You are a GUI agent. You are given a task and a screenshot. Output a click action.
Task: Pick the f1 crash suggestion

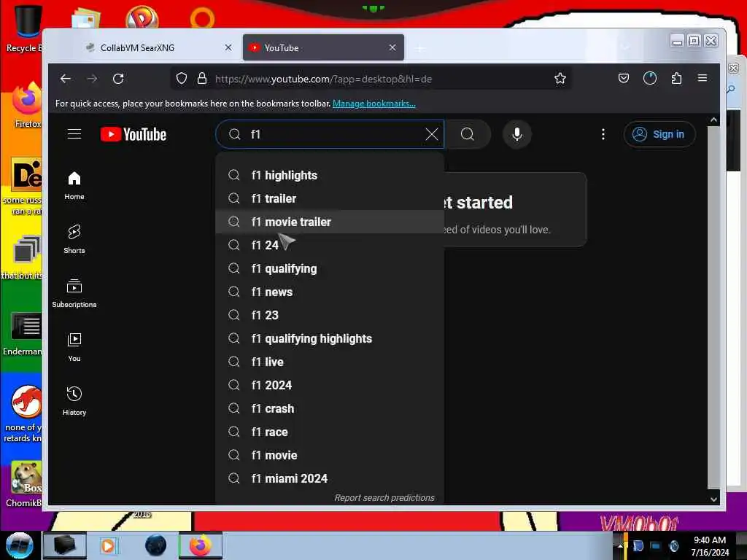coord(330,408)
